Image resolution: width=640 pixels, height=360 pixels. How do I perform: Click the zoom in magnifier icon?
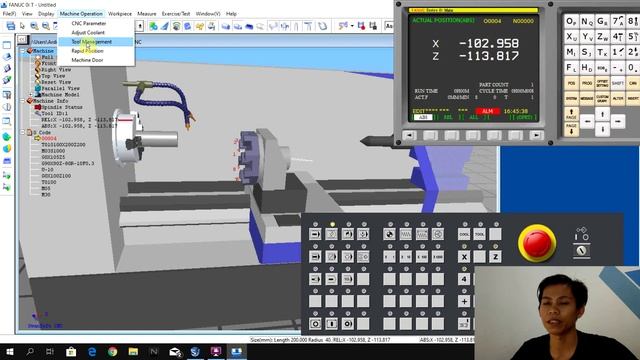tap(34, 26)
